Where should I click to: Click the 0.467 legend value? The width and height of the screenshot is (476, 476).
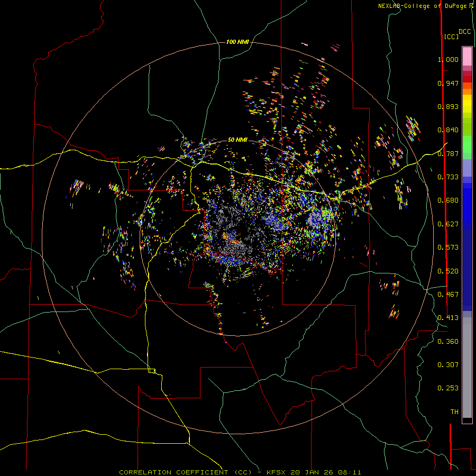pos(448,295)
